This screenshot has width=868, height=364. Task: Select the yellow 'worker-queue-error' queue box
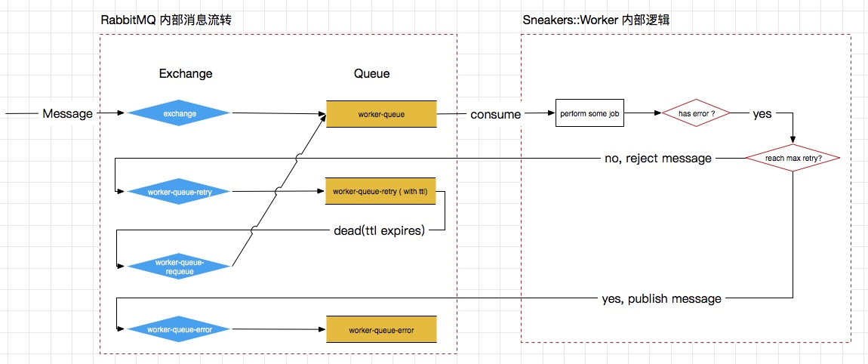[x=381, y=330]
